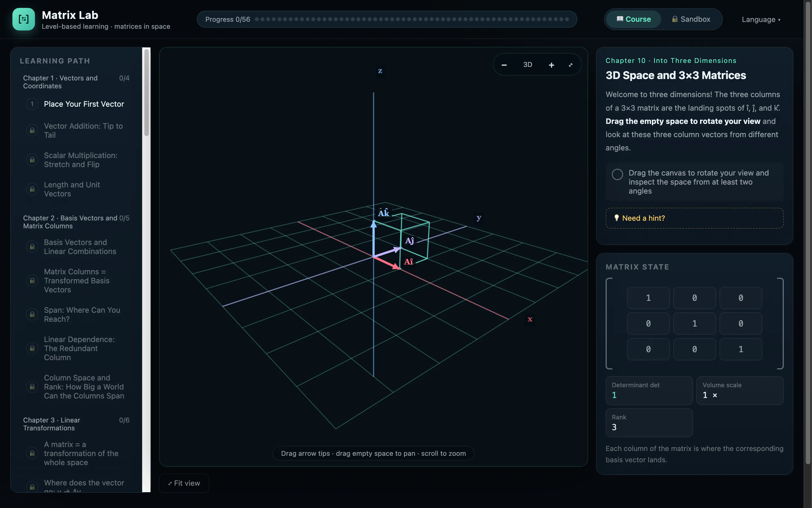Click the expand fullscreen arrows icon
Image resolution: width=812 pixels, height=508 pixels.
571,65
